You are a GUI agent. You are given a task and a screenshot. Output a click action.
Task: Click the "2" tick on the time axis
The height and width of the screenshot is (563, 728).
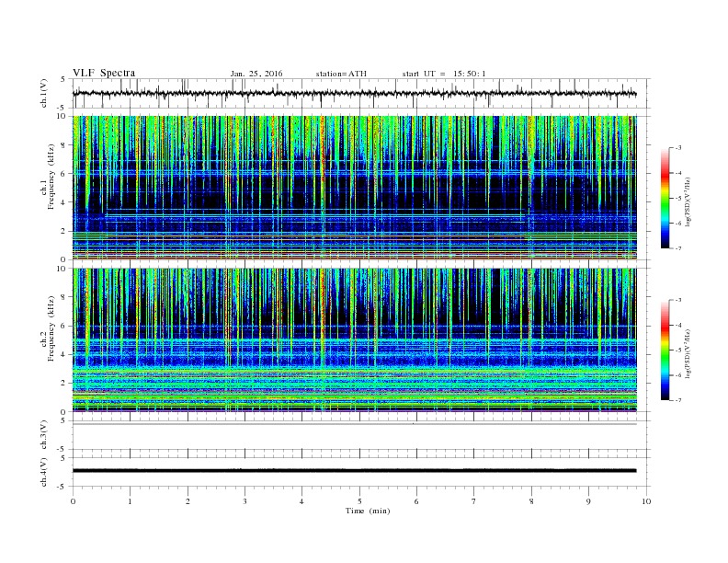click(x=188, y=501)
